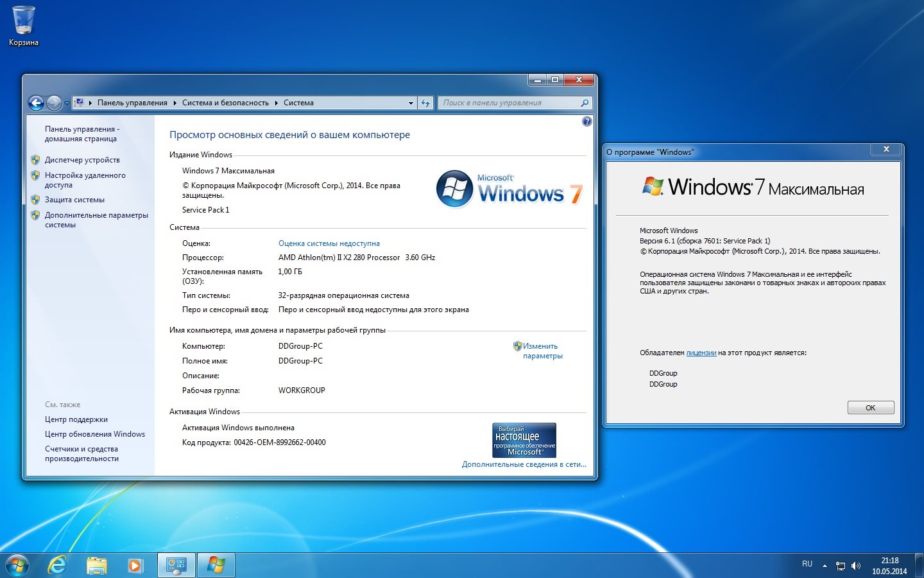The image size is (924, 578).
Task: Click shield icon beside 'Диспетчер устройств'
Action: [35, 160]
